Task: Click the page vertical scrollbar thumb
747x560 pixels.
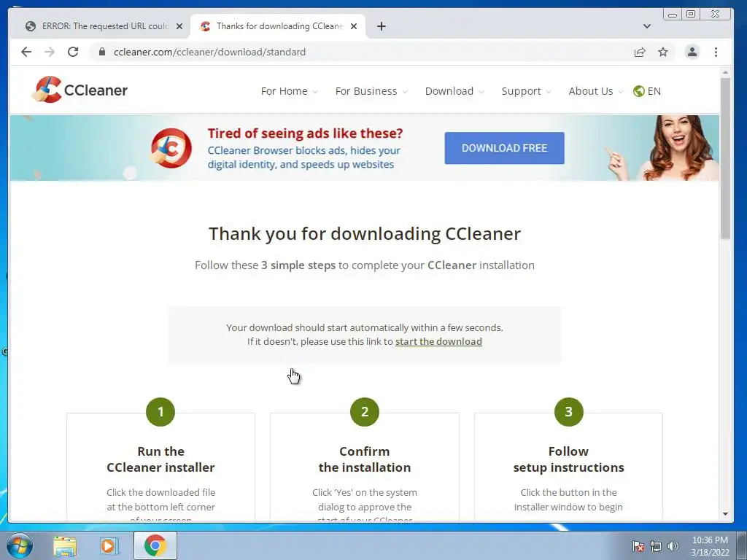Action: click(x=725, y=158)
